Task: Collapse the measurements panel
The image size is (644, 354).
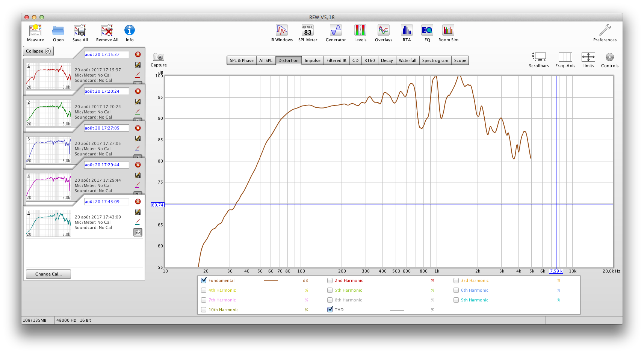Action: (38, 51)
